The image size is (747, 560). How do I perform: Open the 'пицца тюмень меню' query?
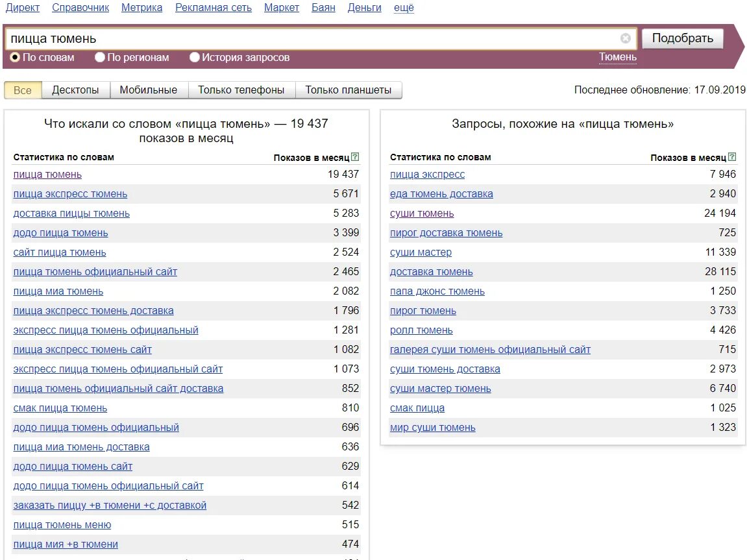pos(62,525)
